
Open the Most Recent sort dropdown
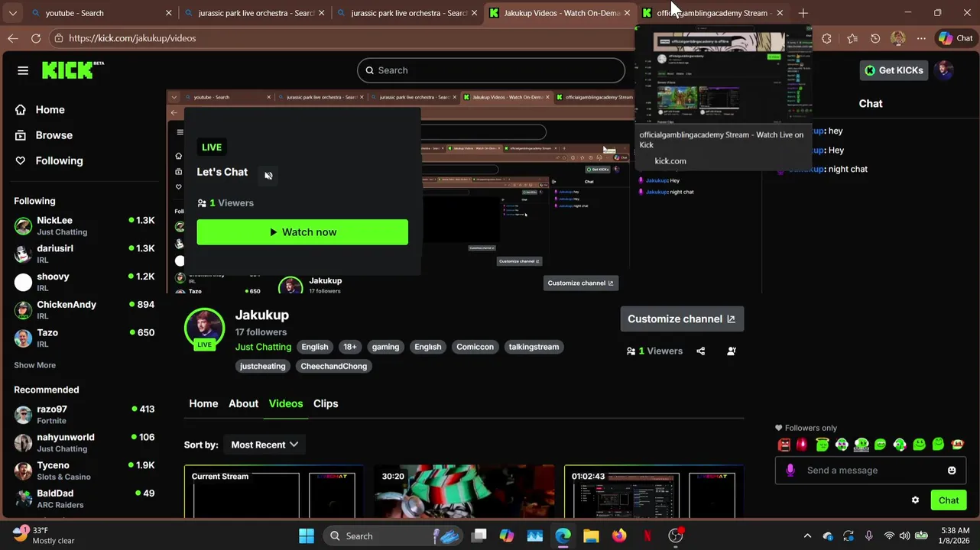pyautogui.click(x=264, y=445)
